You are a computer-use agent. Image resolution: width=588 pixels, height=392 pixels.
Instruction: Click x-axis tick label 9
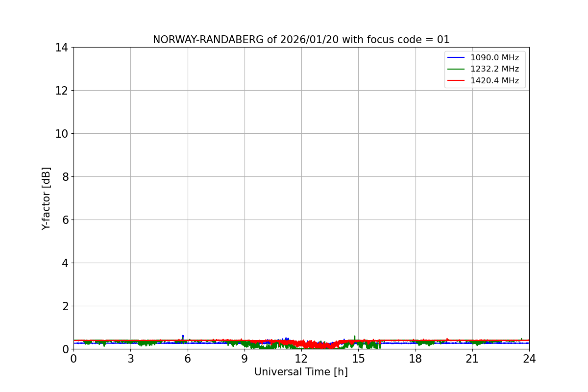click(245, 359)
